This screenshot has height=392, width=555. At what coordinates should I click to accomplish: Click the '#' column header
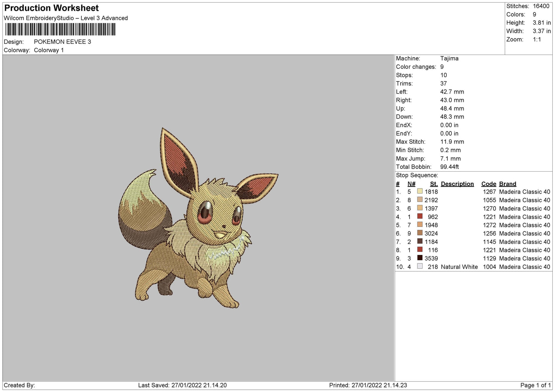(398, 184)
